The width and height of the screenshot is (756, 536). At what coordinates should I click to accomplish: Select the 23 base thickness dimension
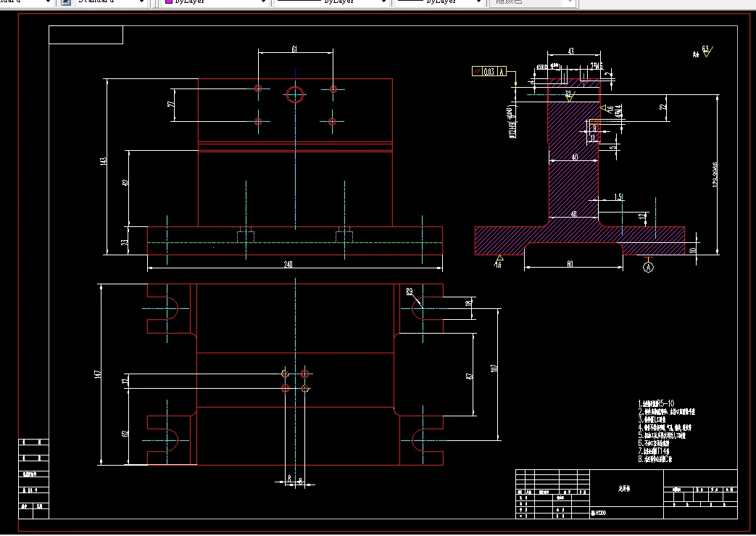[125, 242]
